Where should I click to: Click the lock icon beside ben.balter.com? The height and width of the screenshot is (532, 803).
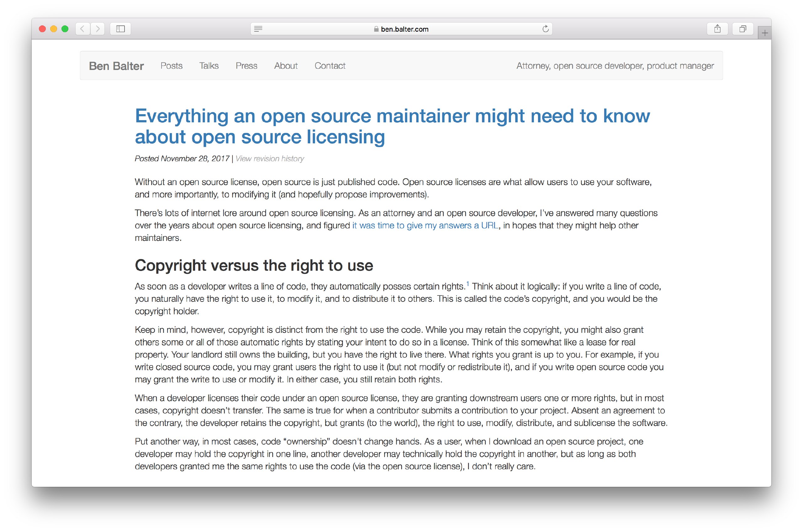point(376,29)
